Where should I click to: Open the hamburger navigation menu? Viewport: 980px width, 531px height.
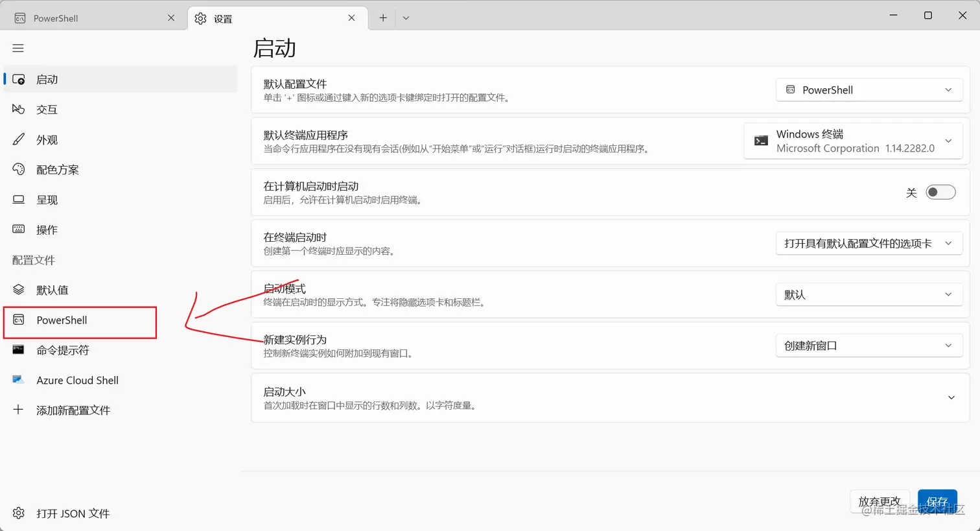17,48
